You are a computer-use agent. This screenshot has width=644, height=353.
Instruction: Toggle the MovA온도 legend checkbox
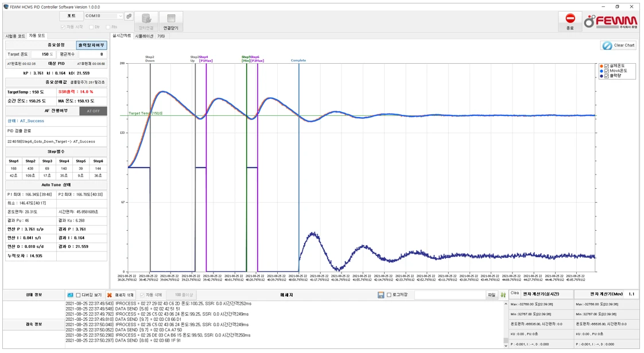(606, 71)
